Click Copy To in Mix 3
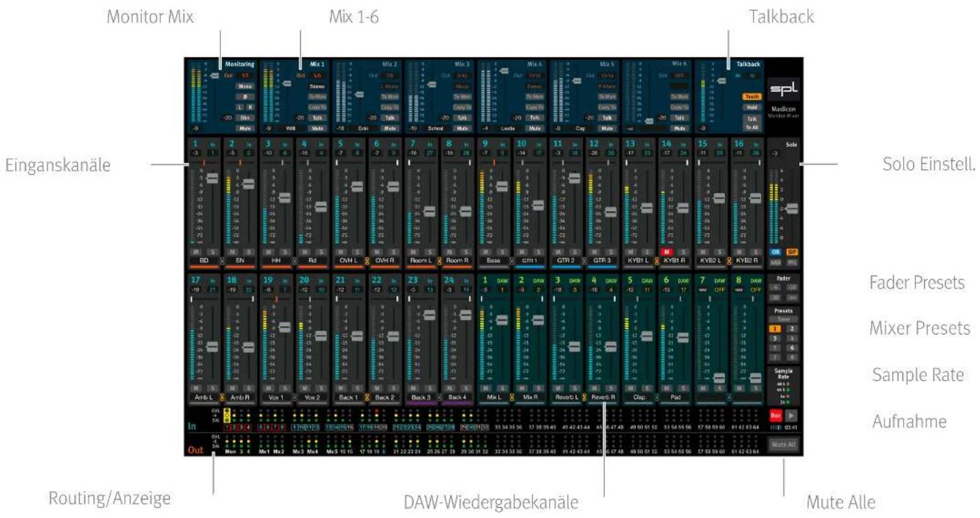The width and height of the screenshot is (980, 518). click(462, 107)
